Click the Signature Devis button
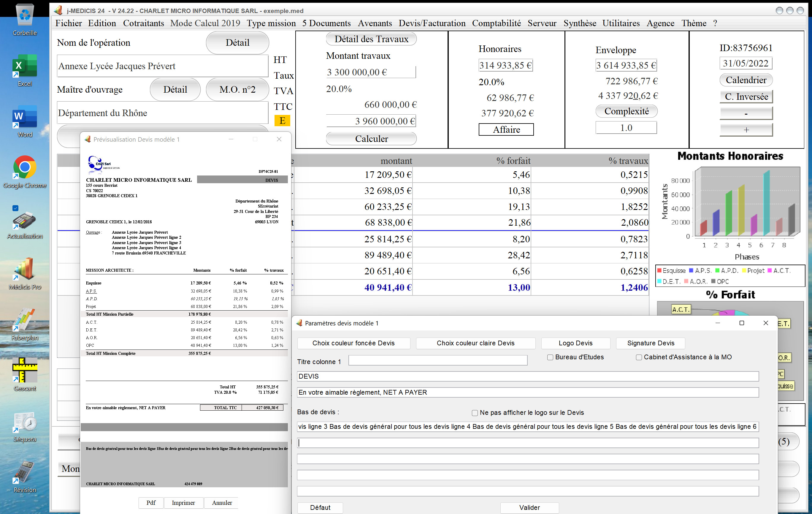The image size is (812, 514). point(651,343)
